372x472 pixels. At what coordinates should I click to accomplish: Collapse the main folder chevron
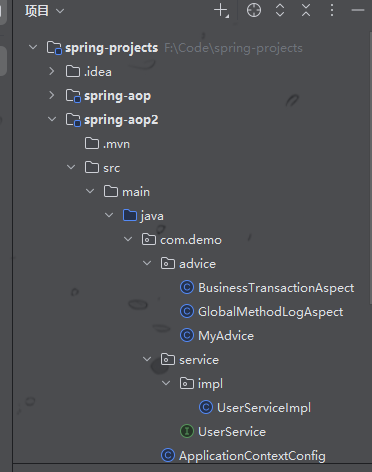(90, 191)
